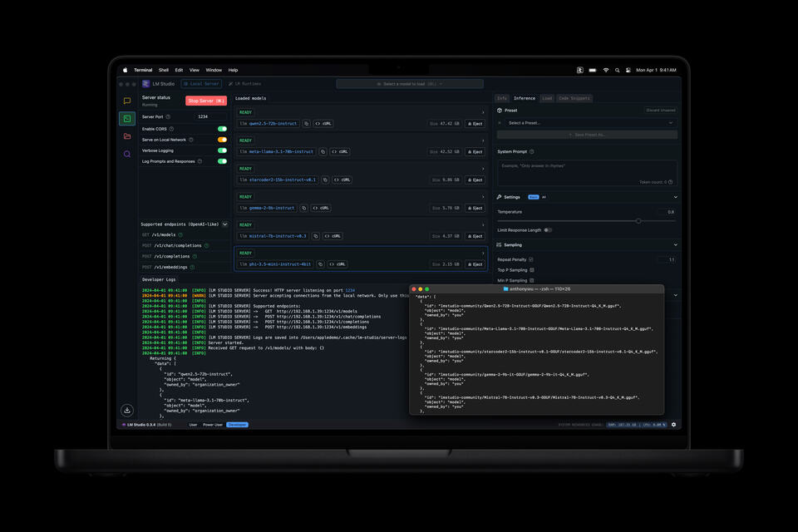798x532 pixels.
Task: Click the Downloads icon at sidebar bottom
Action: point(127,410)
